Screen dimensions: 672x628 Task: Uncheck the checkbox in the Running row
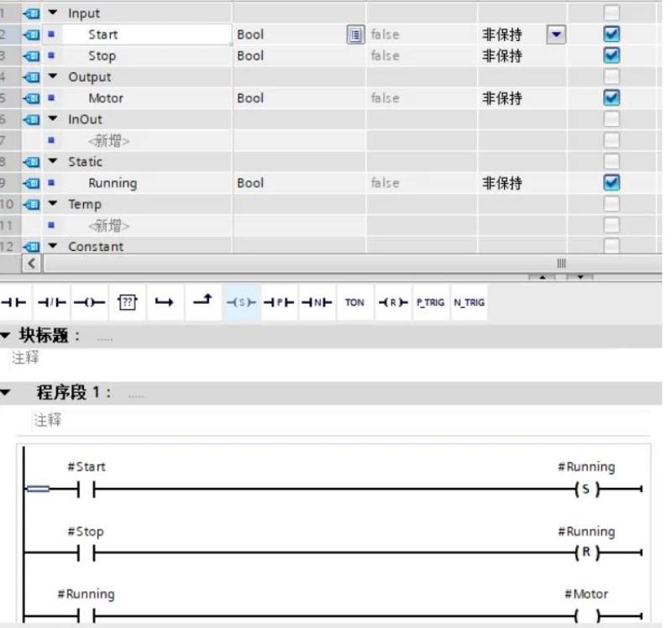point(612,182)
